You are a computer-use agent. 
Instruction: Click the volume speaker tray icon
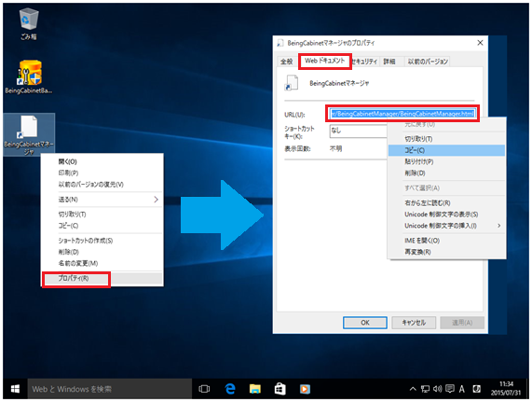438,389
